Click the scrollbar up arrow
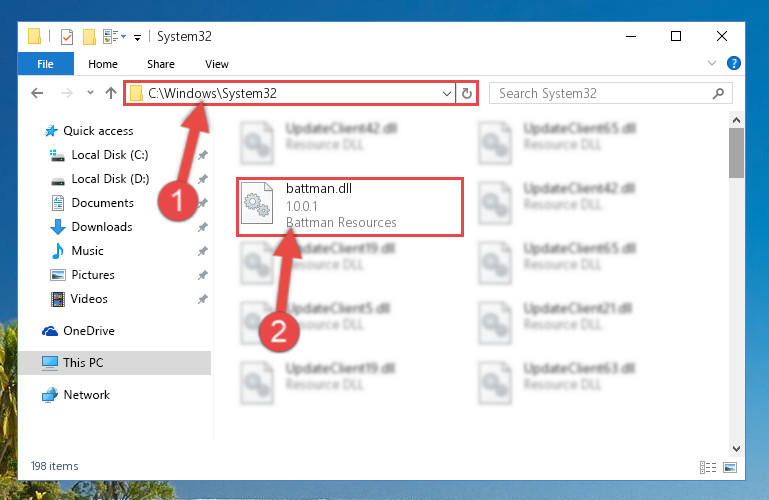This screenshot has width=769, height=500. pyautogui.click(x=736, y=120)
